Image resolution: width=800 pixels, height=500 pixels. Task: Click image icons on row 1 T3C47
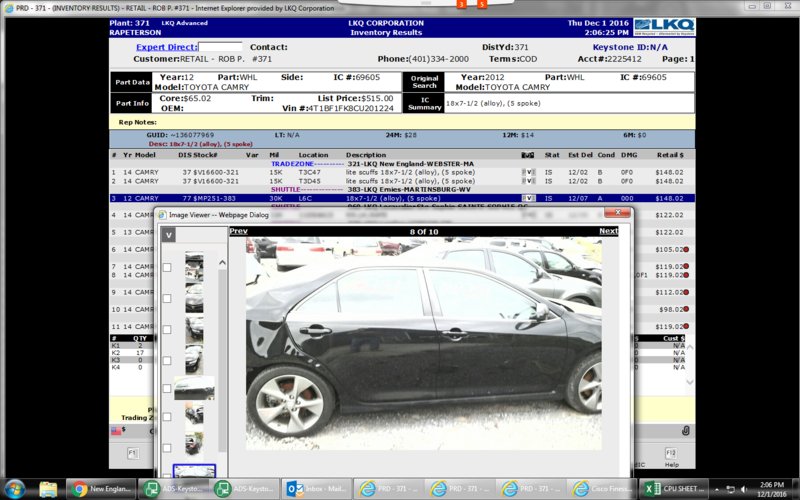point(529,172)
